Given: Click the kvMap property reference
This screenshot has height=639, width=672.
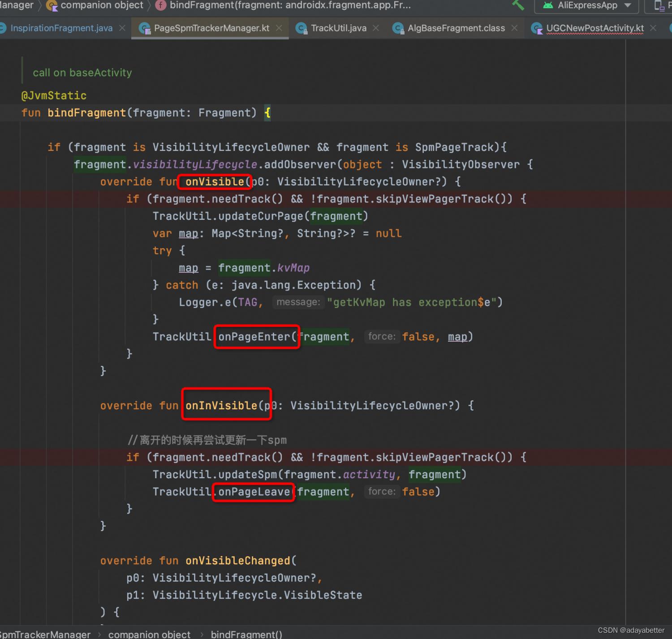Looking at the screenshot, I should click(x=293, y=268).
